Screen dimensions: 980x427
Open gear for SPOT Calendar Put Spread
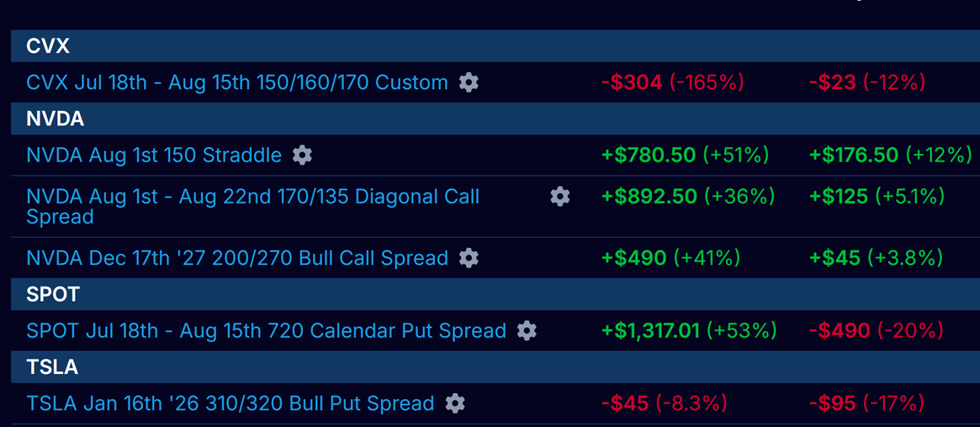(x=527, y=330)
